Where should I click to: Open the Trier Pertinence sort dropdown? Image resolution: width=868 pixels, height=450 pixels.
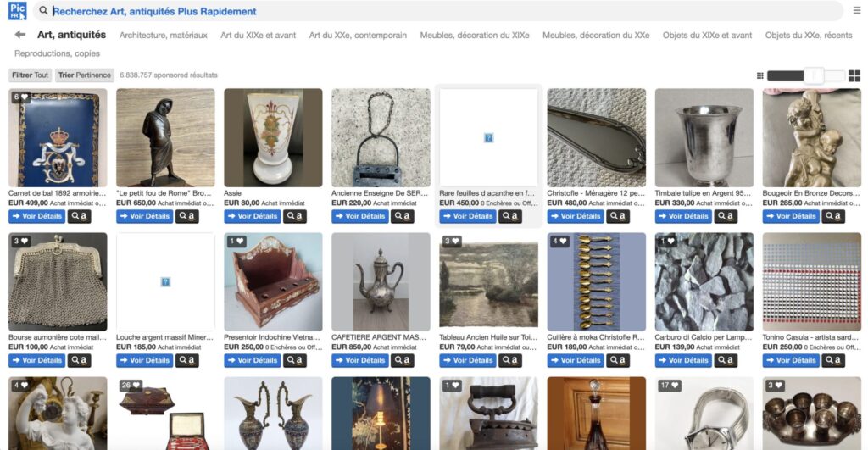coord(85,75)
